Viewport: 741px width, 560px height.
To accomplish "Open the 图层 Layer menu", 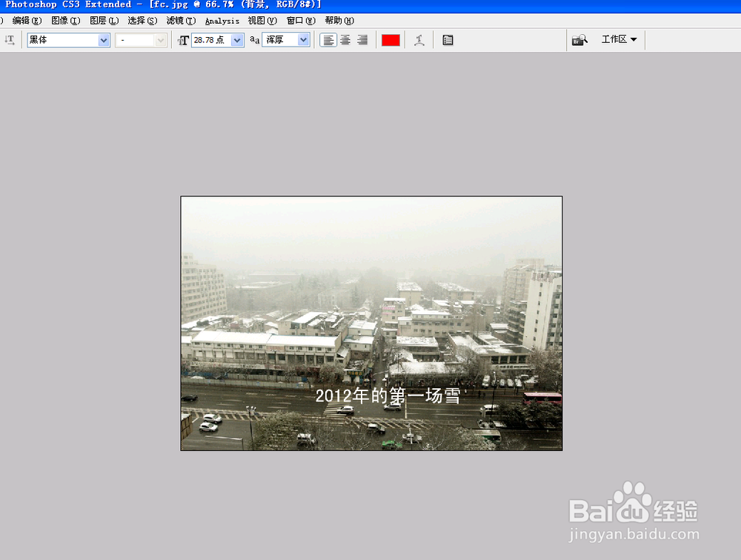I will point(103,20).
